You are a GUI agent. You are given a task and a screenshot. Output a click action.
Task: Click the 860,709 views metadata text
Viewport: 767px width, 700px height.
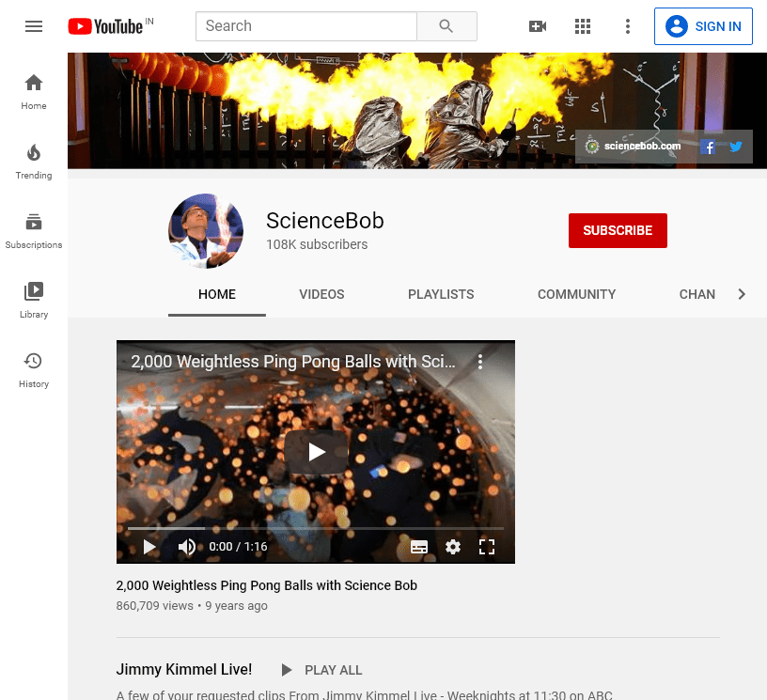[x=154, y=606]
